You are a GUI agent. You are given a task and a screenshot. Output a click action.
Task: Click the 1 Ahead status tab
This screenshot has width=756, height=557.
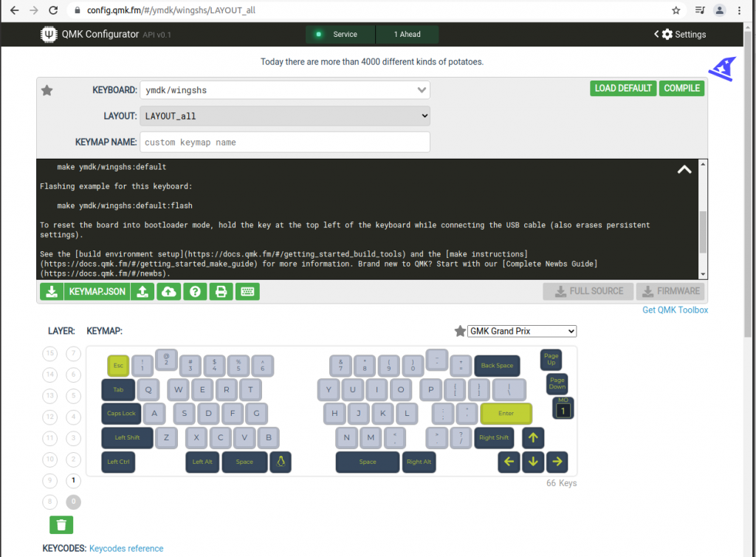(408, 34)
